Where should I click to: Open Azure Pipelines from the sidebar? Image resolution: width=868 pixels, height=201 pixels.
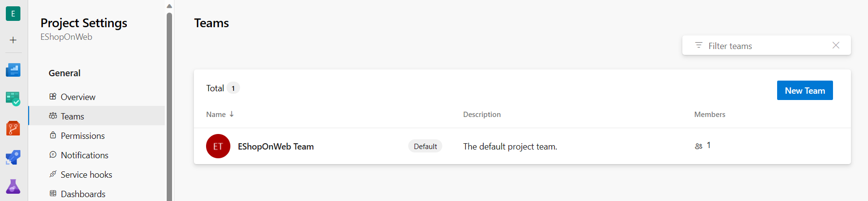pyautogui.click(x=13, y=158)
